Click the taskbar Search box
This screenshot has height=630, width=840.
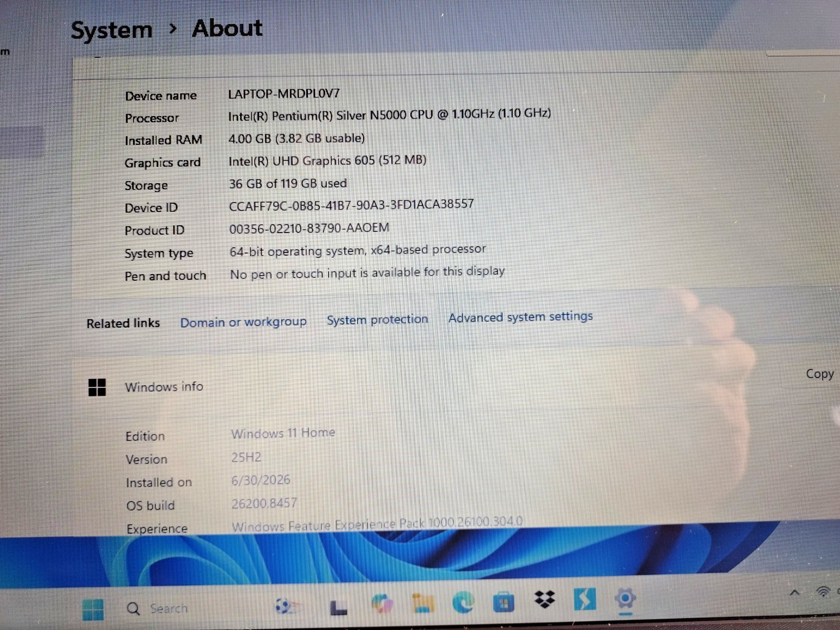click(210, 608)
